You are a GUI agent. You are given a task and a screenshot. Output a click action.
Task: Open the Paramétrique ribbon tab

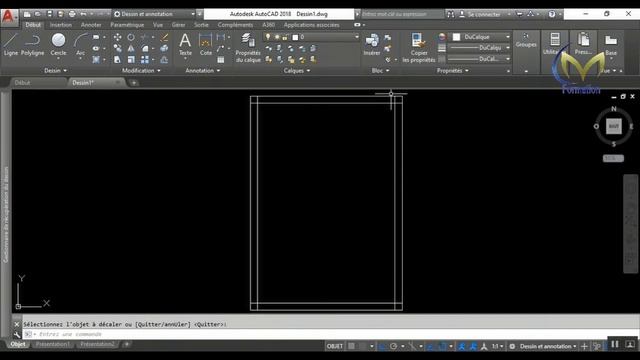[x=127, y=25]
